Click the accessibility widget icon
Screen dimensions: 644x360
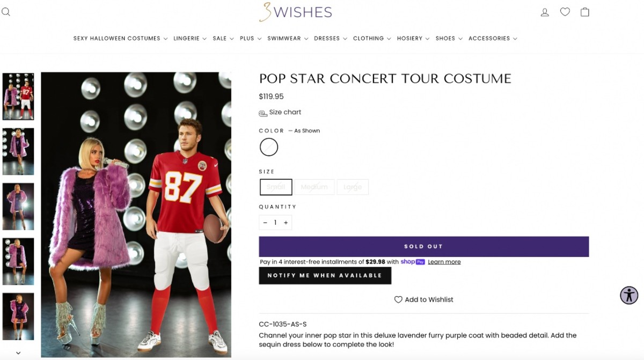(x=629, y=295)
